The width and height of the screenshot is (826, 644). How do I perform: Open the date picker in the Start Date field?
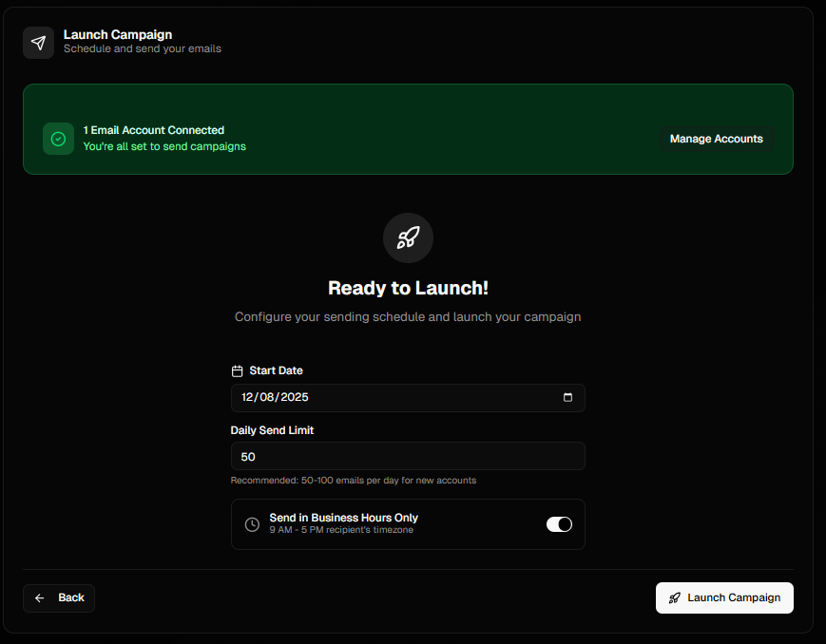(567, 398)
